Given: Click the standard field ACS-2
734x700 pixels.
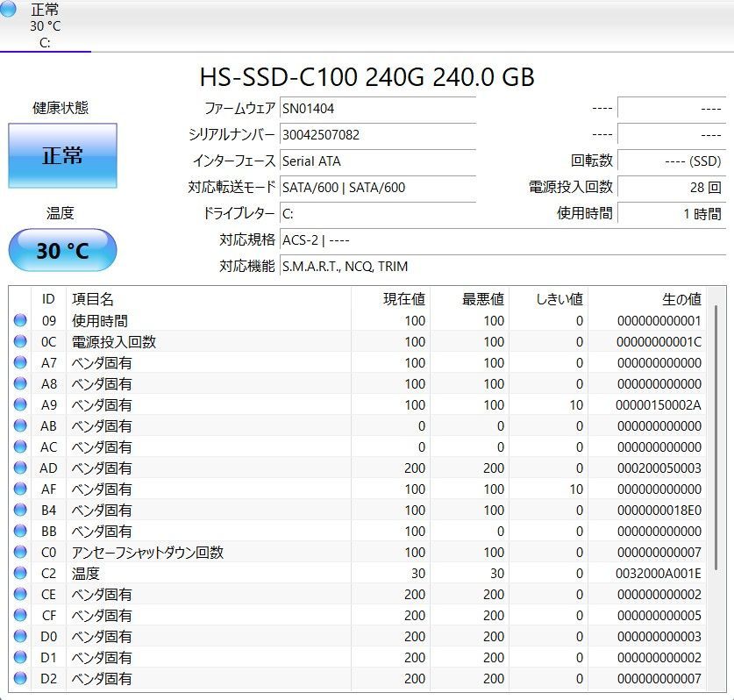Looking at the screenshot, I should coord(502,240).
